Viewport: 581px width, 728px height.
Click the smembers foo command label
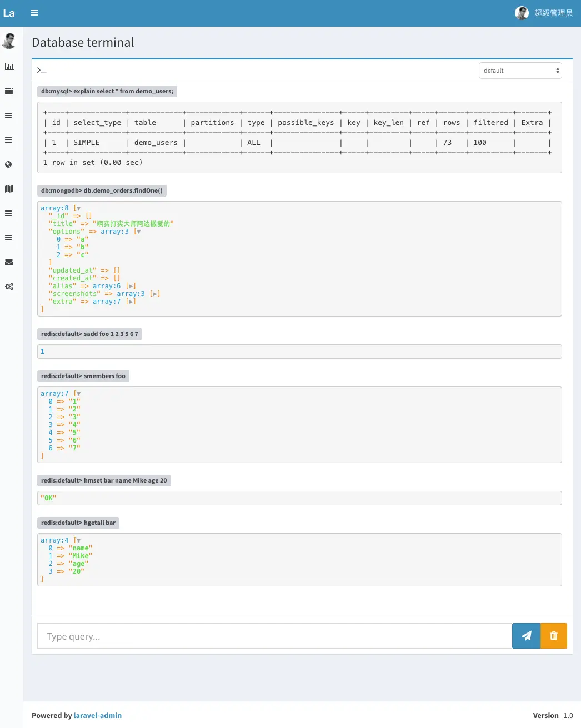pos(83,376)
